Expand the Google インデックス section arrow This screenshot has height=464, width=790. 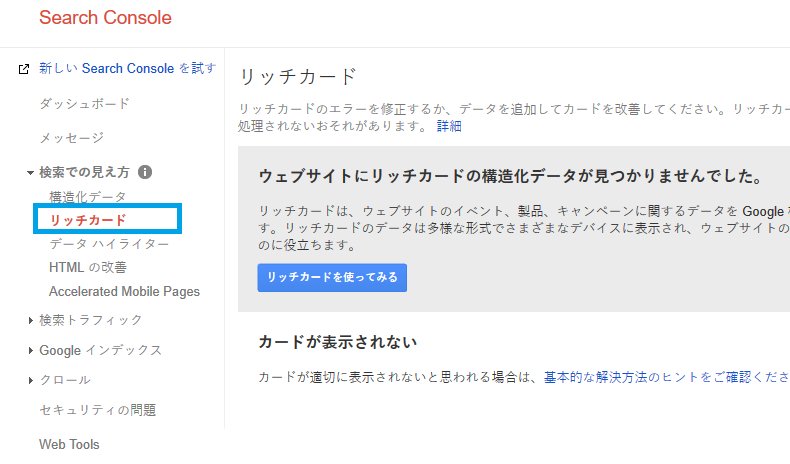pos(31,351)
